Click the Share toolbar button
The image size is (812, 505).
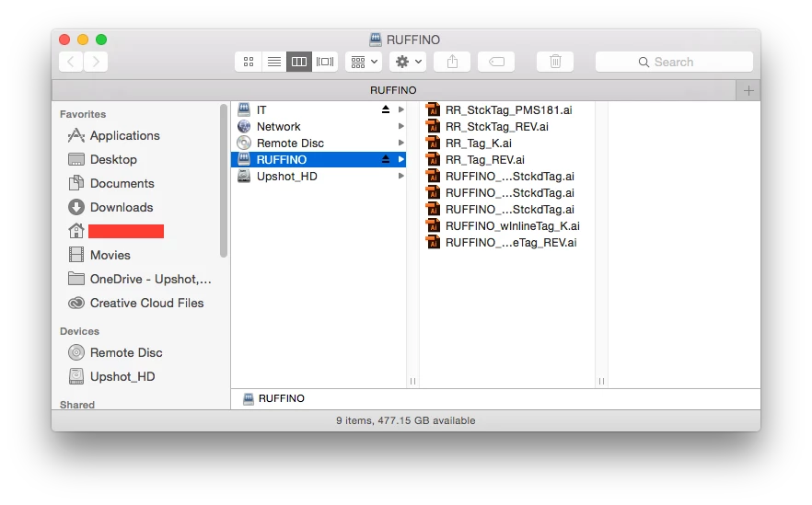coord(452,62)
